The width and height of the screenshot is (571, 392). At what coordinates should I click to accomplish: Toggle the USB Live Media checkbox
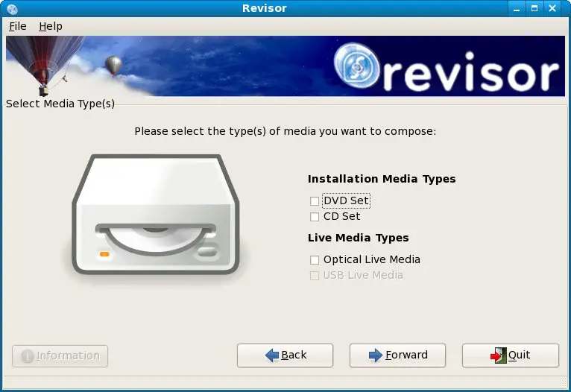(315, 276)
